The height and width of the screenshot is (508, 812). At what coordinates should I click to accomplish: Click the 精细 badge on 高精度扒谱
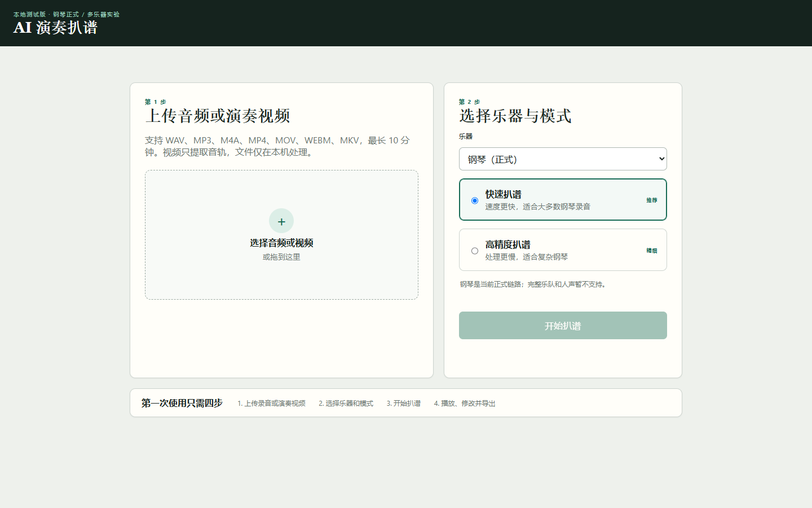(652, 251)
